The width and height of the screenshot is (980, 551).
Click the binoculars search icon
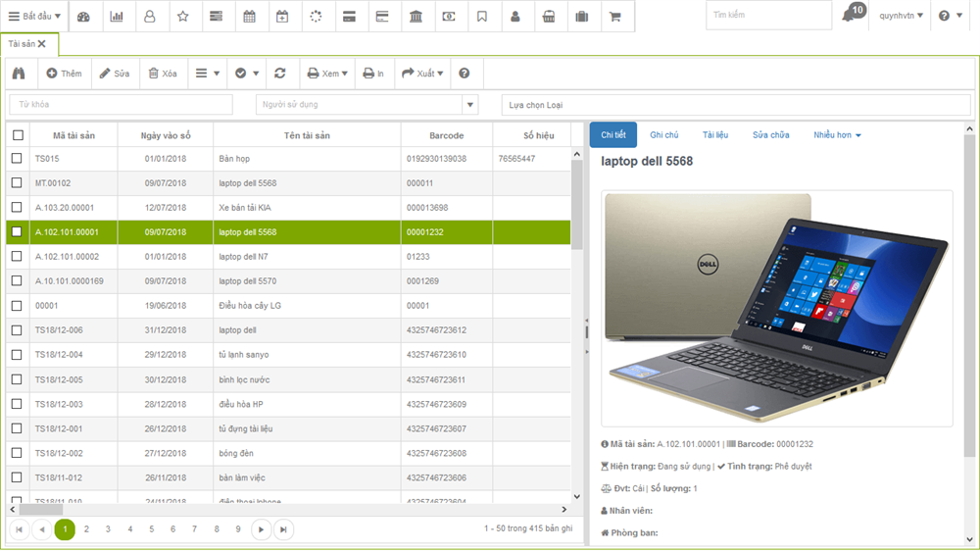19,74
